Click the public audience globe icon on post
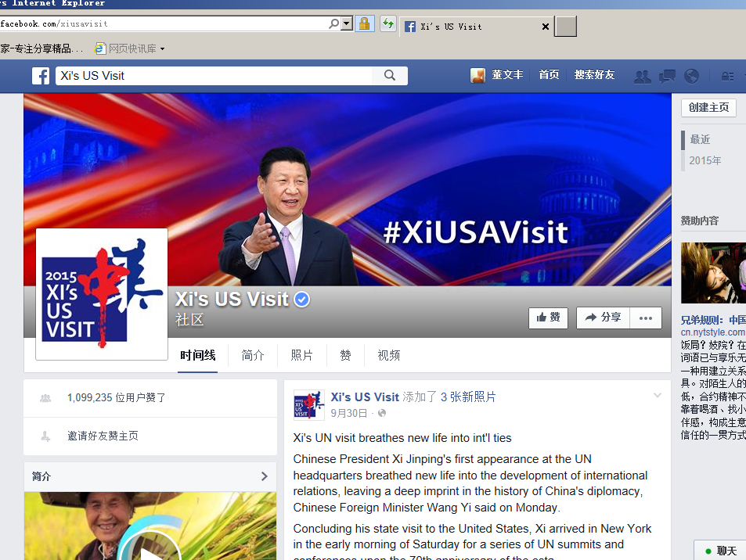This screenshot has width=746, height=560. (381, 414)
